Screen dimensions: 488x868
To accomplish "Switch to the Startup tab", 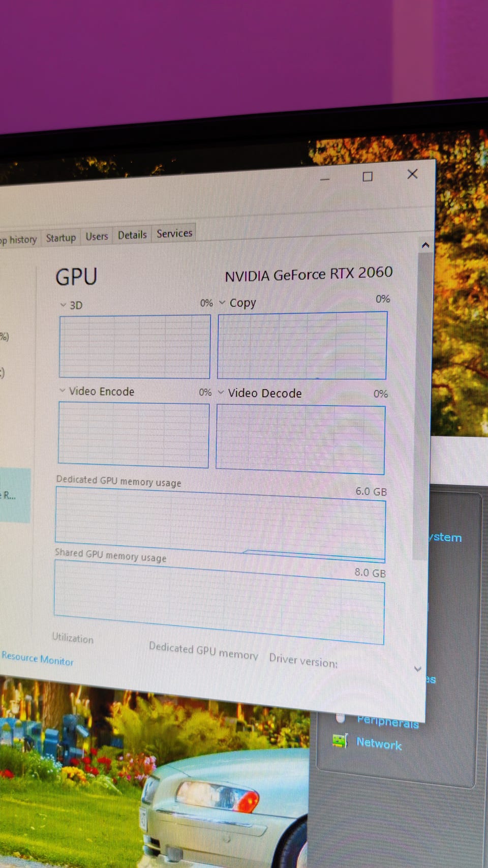I will (61, 237).
